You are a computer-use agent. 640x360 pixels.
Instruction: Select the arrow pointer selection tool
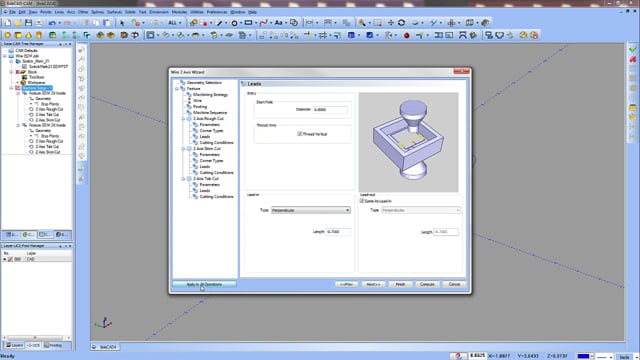pyautogui.click(x=122, y=23)
